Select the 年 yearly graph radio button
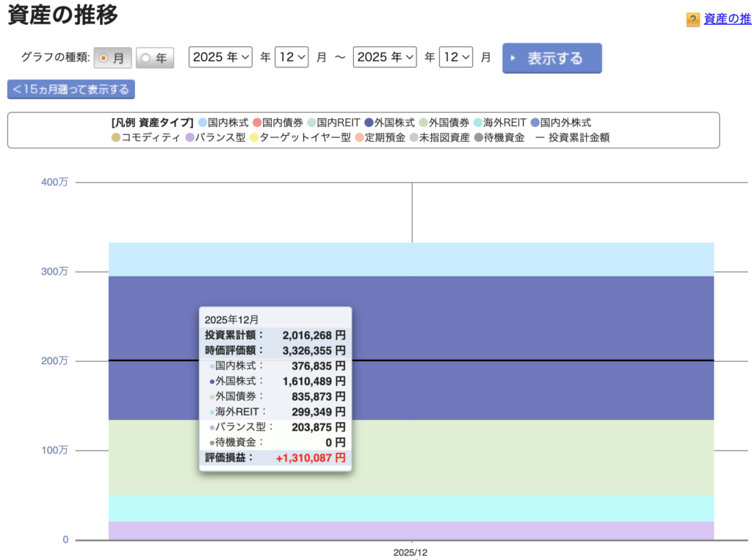This screenshot has width=752, height=560. click(x=155, y=57)
